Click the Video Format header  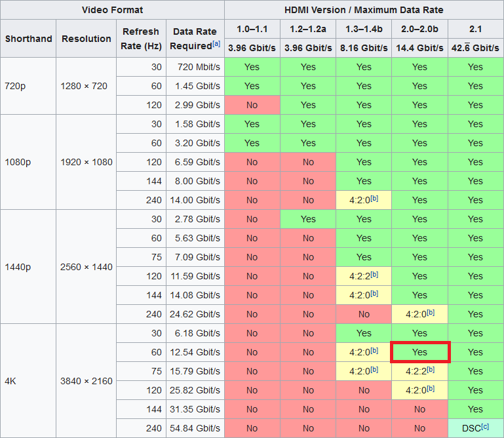(x=112, y=10)
